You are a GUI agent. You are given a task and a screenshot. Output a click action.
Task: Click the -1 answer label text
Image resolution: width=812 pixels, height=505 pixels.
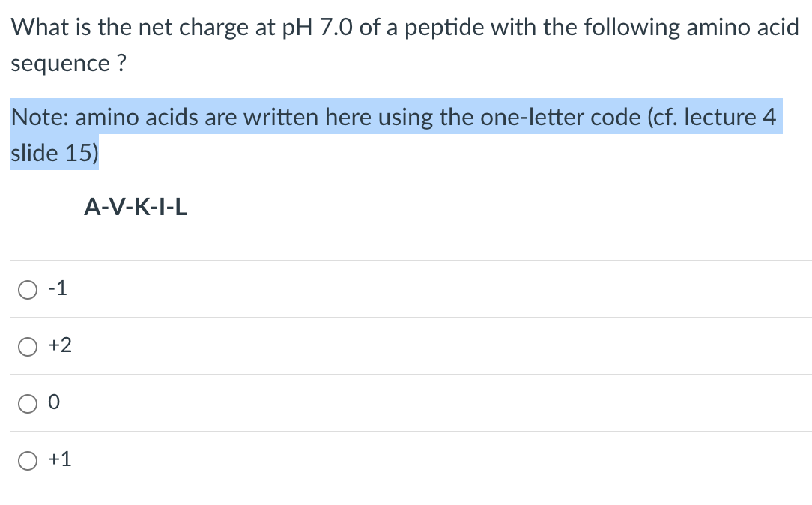pyautogui.click(x=56, y=289)
